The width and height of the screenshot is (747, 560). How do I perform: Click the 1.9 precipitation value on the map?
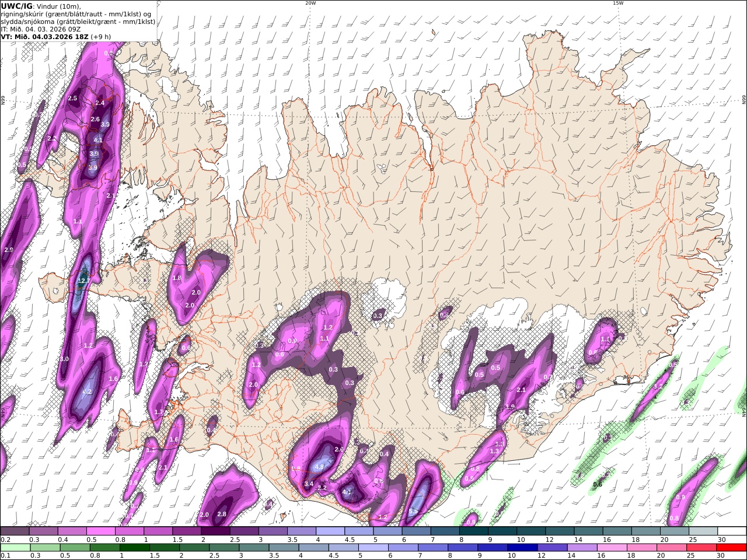point(510,407)
